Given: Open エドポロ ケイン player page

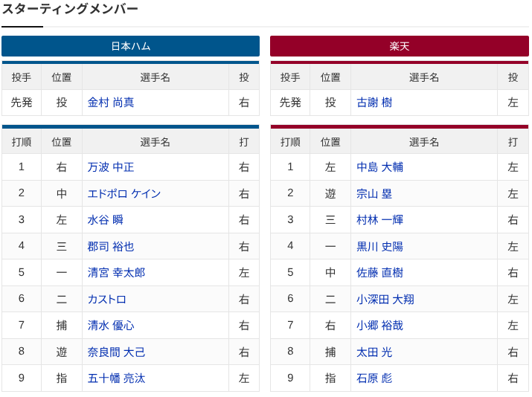Looking at the screenshot, I should [124, 193].
